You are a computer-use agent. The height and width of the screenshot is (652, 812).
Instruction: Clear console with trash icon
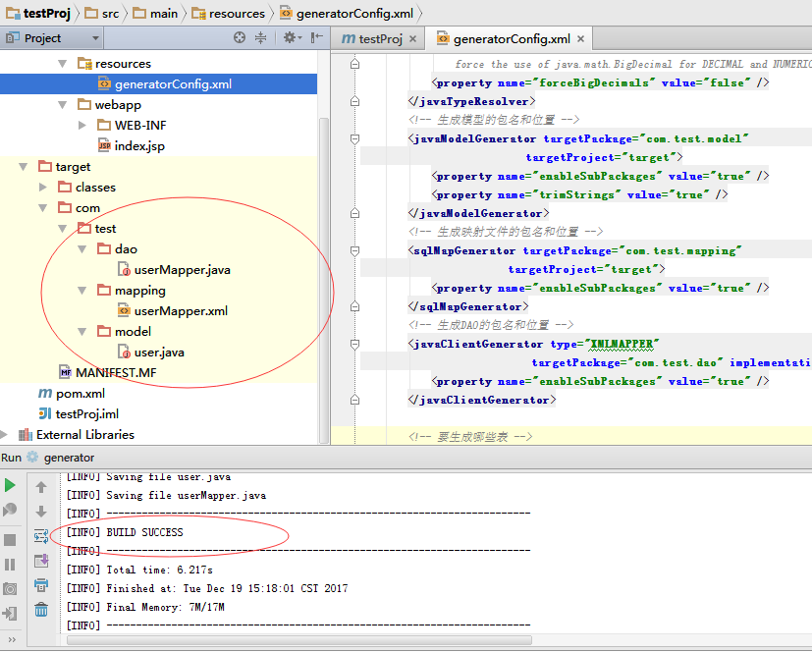(41, 610)
